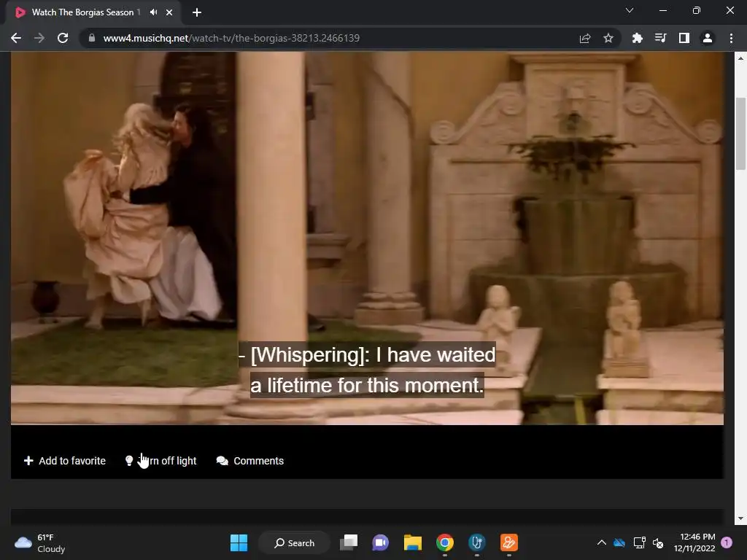Open File Explorer from taskbar

[413, 542]
